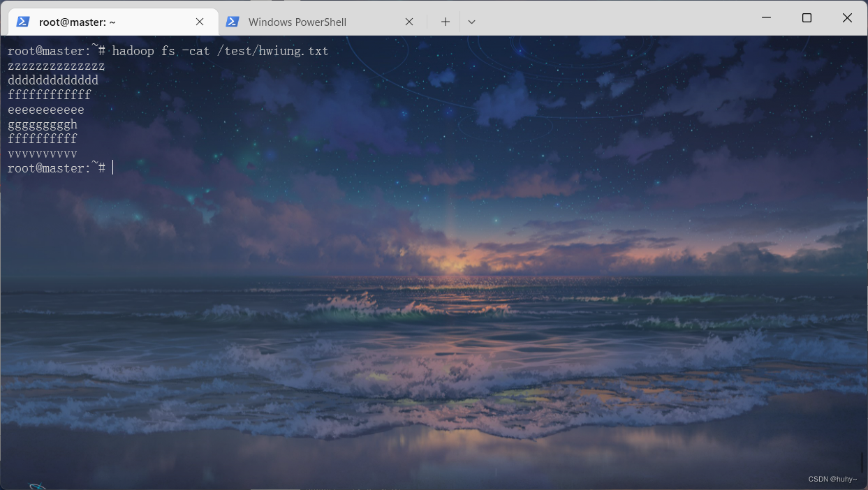The height and width of the screenshot is (490, 868).
Task: Click the vvvvvvvvvv output line
Action: tap(43, 154)
